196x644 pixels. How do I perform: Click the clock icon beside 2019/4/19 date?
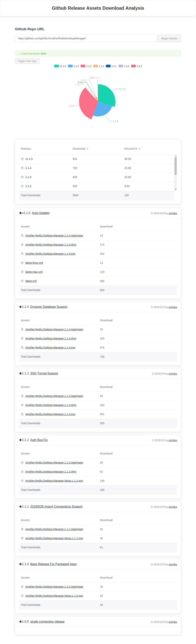(x=152, y=307)
